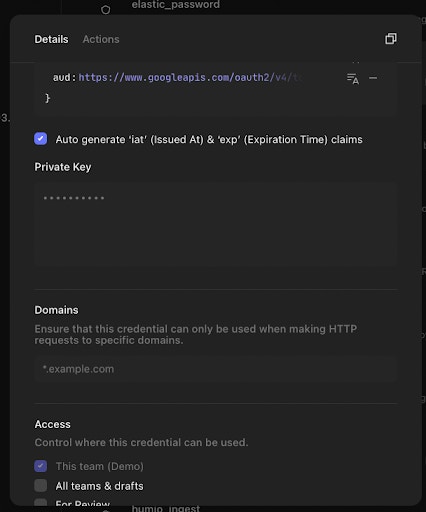Click the circle icon near elastic_password
This screenshot has width=426, height=512.
coord(105,10)
